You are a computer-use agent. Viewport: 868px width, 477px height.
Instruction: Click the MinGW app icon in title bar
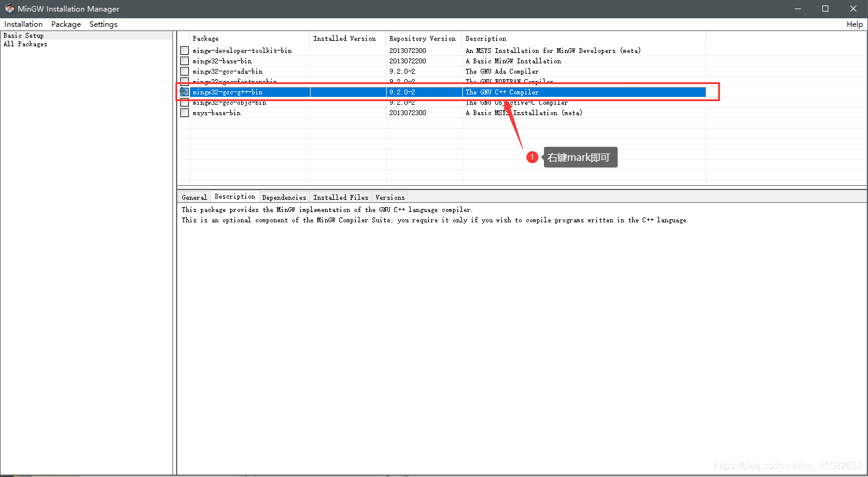[x=9, y=9]
